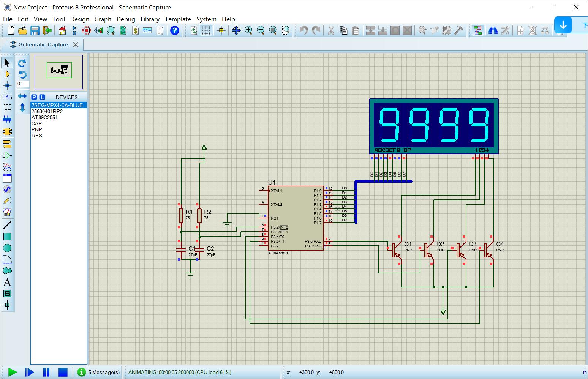Stop the simulation with the square button

[x=63, y=372]
